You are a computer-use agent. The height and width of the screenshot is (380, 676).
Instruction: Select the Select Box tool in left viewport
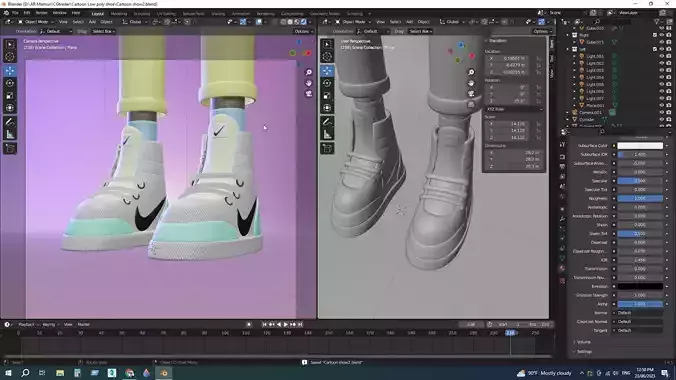tap(10, 44)
